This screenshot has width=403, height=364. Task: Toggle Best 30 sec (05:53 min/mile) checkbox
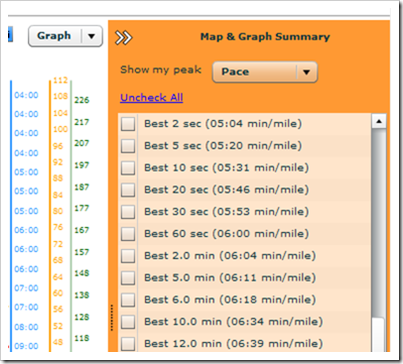point(128,212)
